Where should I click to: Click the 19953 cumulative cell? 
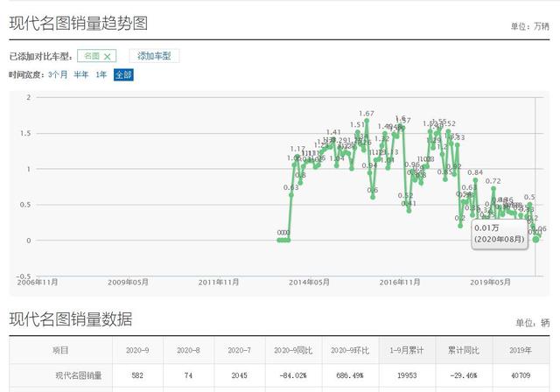pos(407,375)
